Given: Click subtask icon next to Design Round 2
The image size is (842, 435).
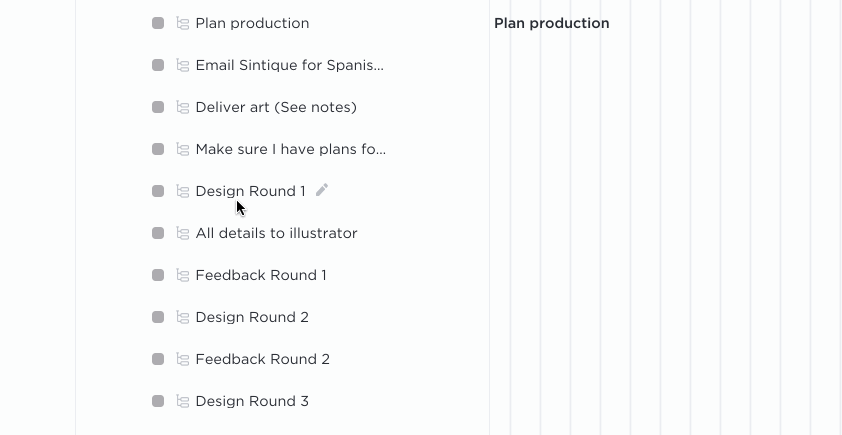Looking at the screenshot, I should point(183,317).
